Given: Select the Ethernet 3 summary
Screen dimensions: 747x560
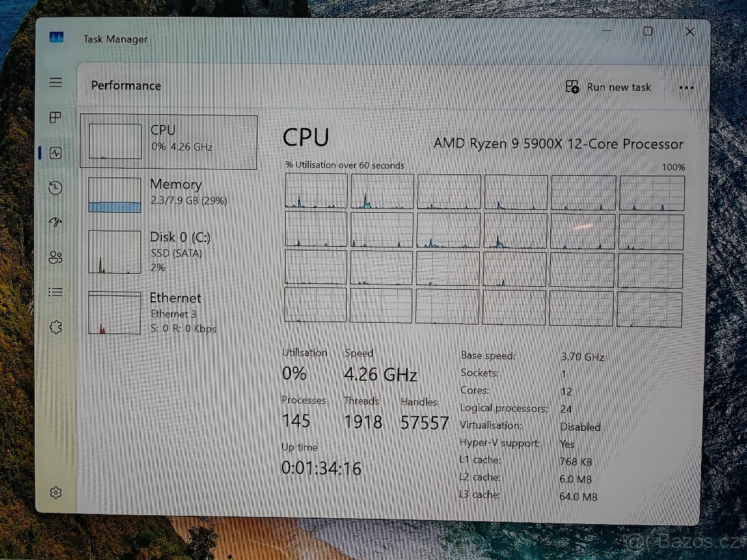Looking at the screenshot, I should 169,312.
